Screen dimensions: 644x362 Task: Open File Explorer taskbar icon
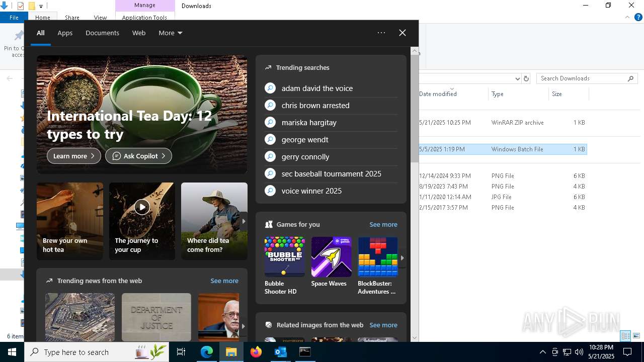231,352
